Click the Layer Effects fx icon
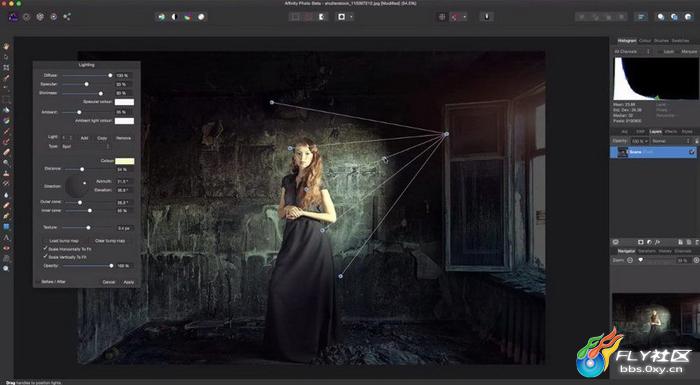 pos(658,242)
